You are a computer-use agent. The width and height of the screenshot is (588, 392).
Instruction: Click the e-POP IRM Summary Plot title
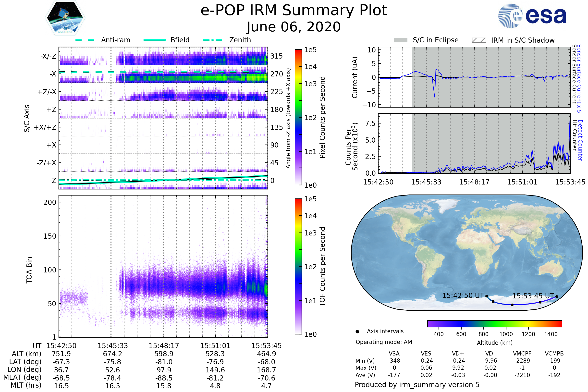(x=294, y=11)
